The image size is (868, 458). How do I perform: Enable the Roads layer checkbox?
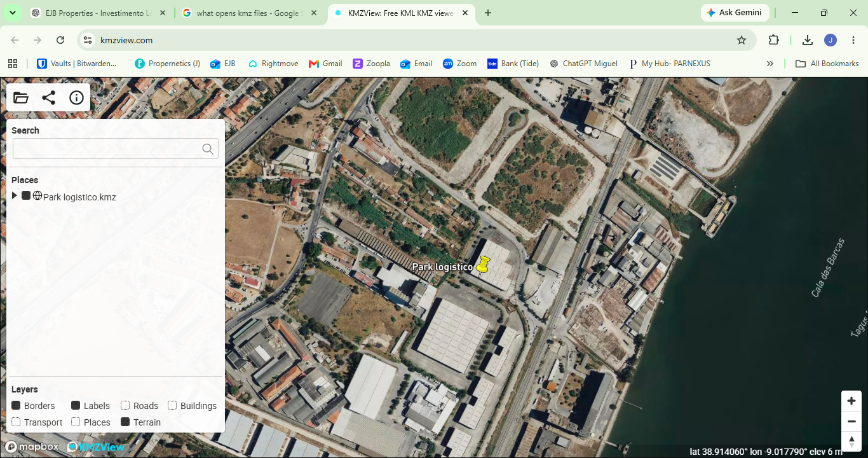click(125, 405)
